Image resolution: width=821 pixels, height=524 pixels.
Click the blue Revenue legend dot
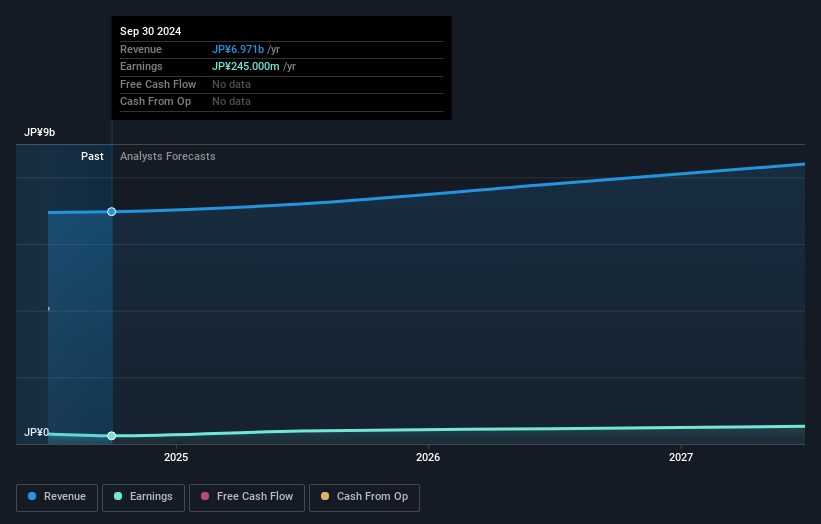coord(32,496)
